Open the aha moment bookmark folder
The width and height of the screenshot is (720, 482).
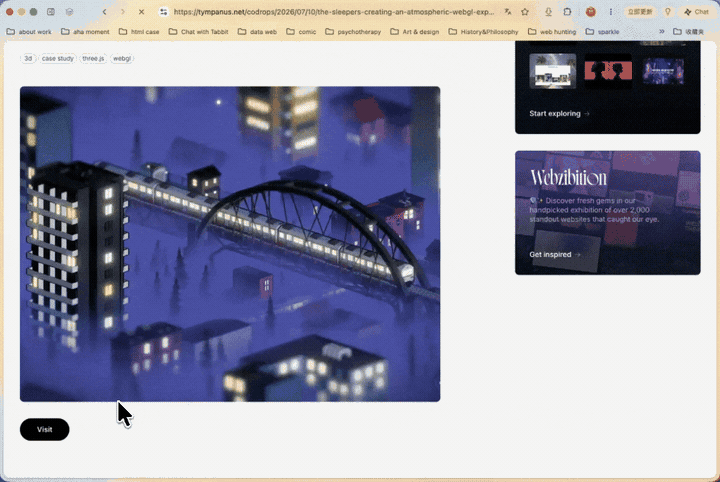85,32
